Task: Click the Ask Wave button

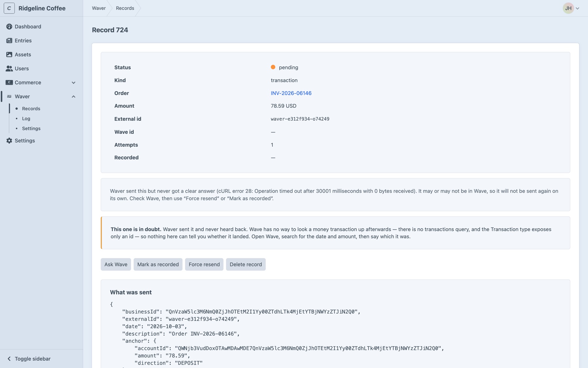Action: [x=116, y=264]
